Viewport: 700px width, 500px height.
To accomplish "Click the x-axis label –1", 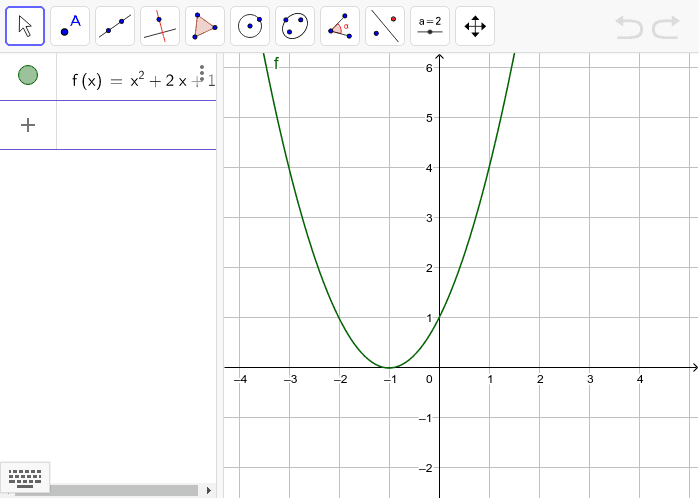I will tap(390, 379).
